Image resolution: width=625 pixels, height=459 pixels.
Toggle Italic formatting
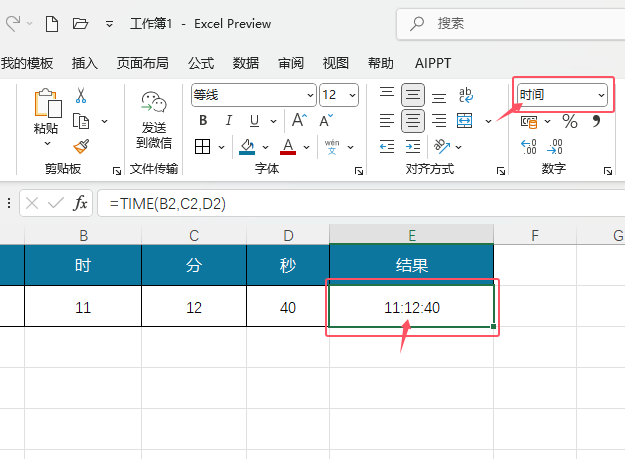click(x=228, y=120)
